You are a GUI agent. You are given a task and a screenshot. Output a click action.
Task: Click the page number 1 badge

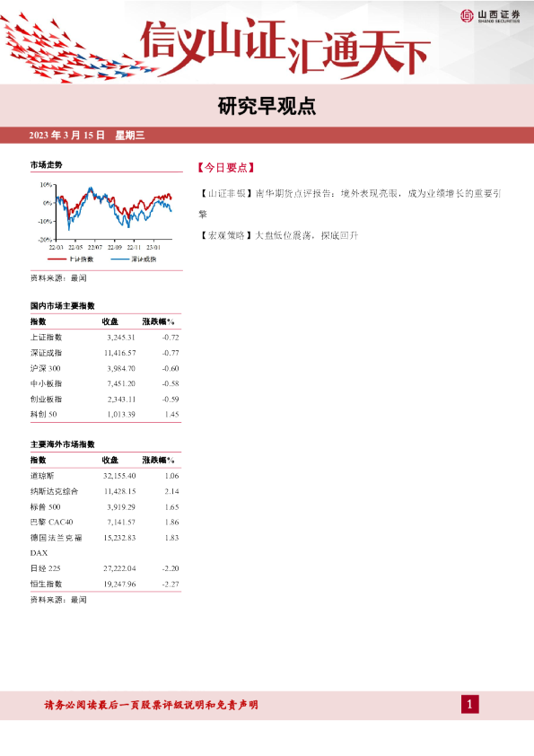coord(470,705)
